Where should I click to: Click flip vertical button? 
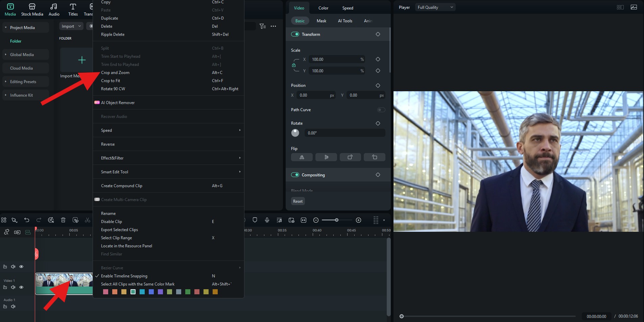click(326, 157)
